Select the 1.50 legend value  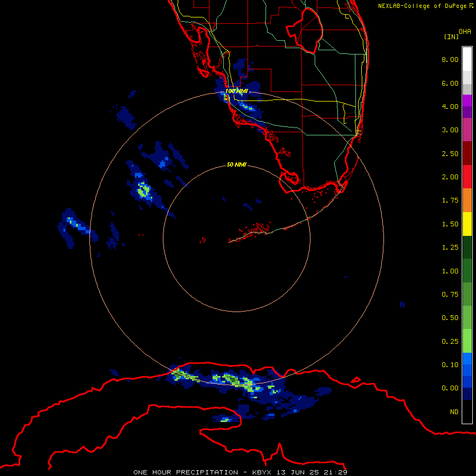click(x=450, y=224)
